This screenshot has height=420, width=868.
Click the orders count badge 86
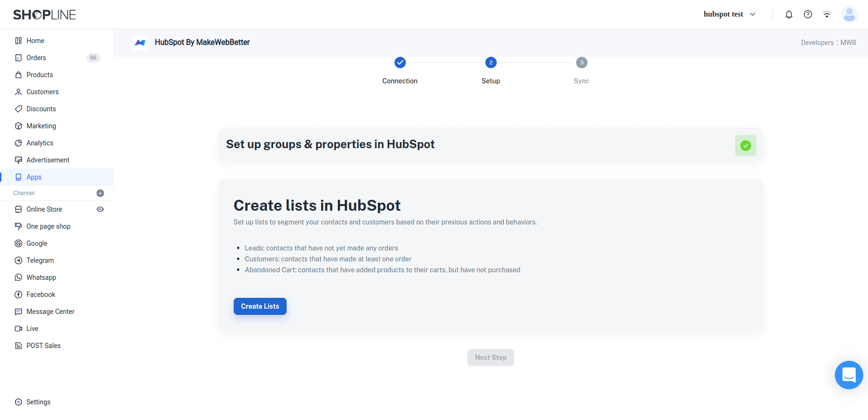pyautogui.click(x=93, y=58)
